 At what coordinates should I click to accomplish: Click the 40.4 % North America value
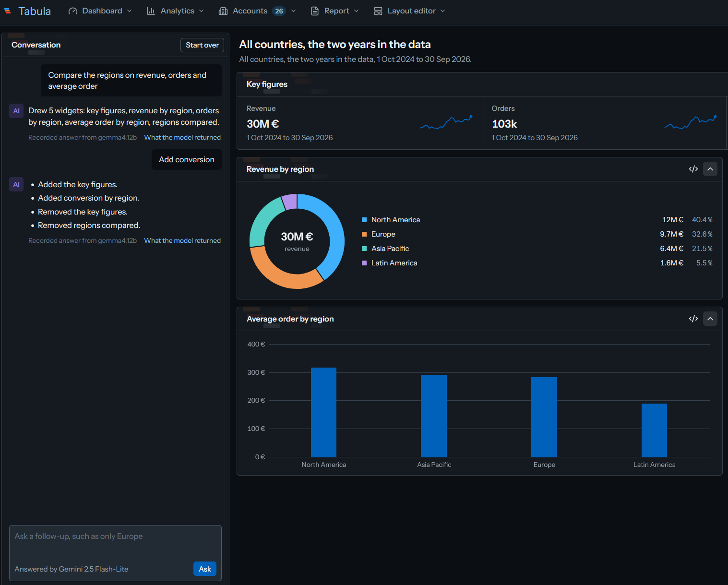point(702,220)
